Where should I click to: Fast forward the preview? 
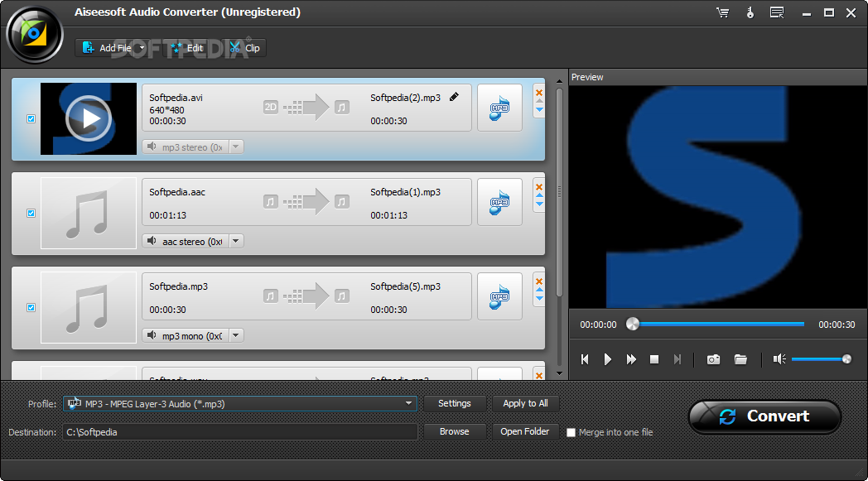[631, 359]
